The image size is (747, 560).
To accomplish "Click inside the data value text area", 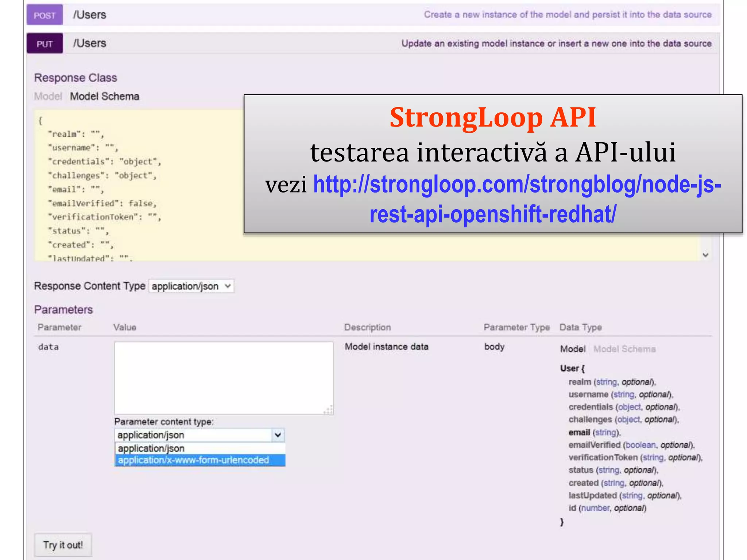I will tap(223, 377).
